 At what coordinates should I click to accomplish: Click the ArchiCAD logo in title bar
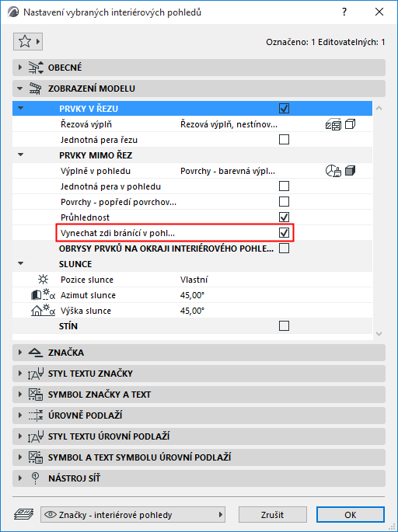coord(13,12)
